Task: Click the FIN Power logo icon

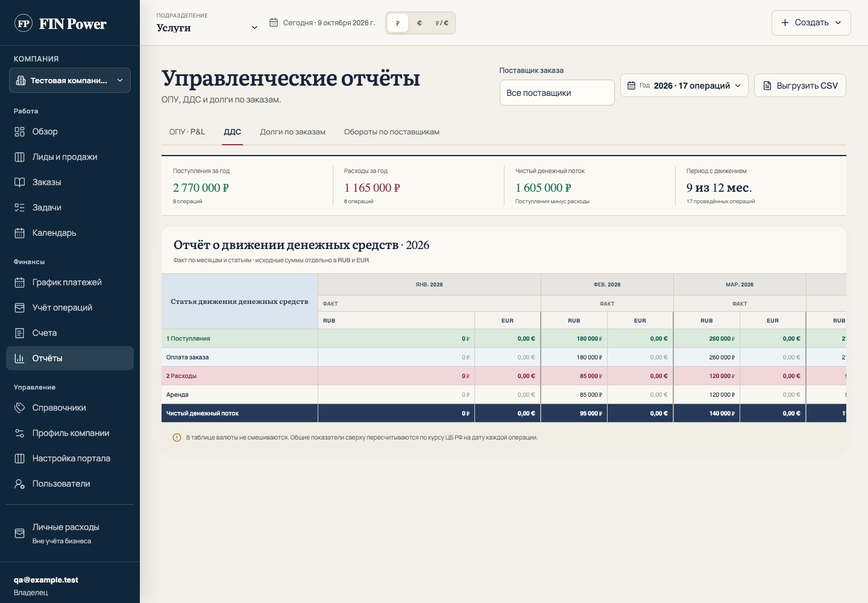Action: click(24, 24)
